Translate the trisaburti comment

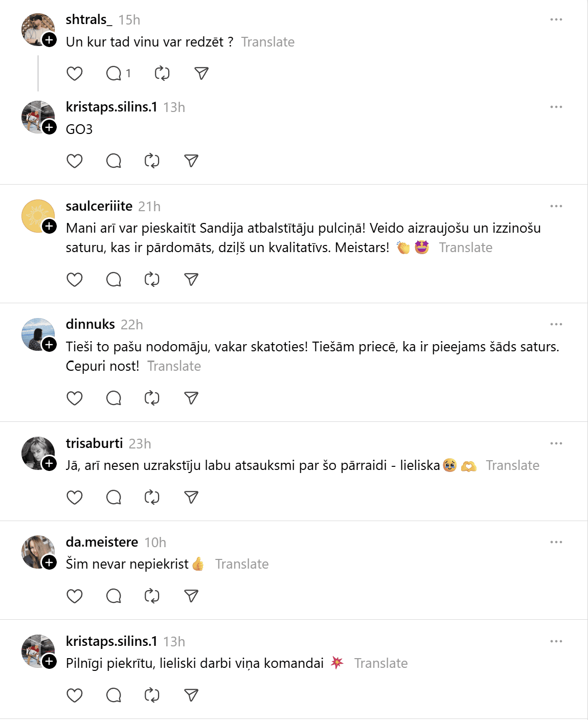click(512, 466)
